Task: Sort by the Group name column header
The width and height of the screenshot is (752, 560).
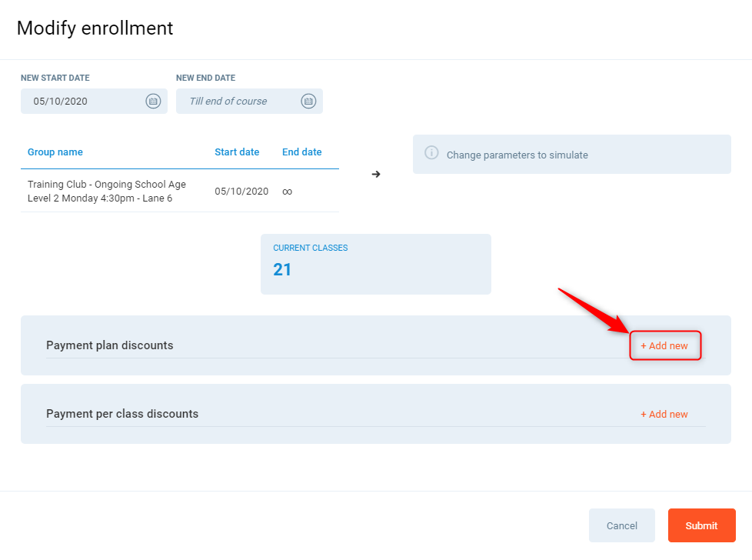Action: 55,152
